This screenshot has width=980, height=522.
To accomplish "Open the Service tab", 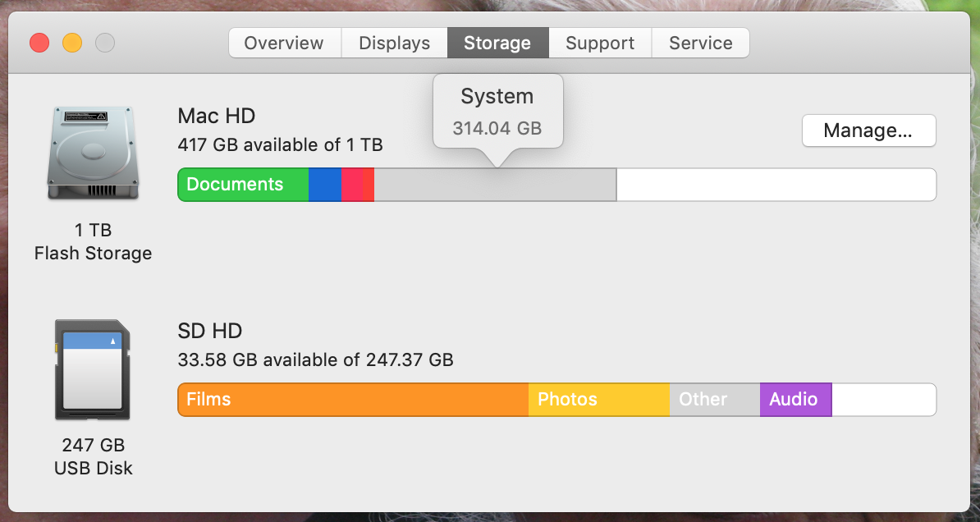I will pos(700,43).
